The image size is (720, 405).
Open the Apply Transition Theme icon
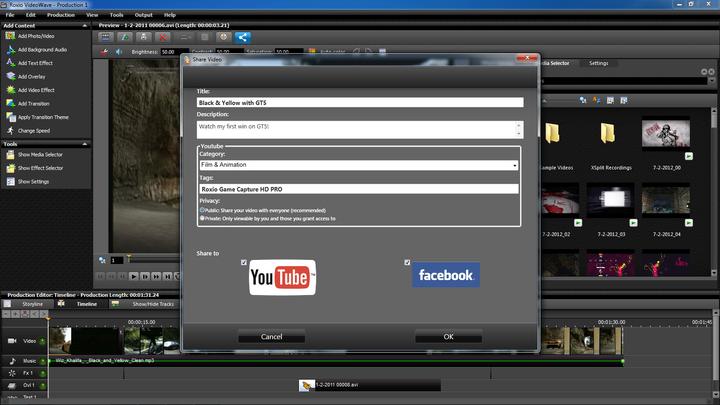[x=10, y=117]
